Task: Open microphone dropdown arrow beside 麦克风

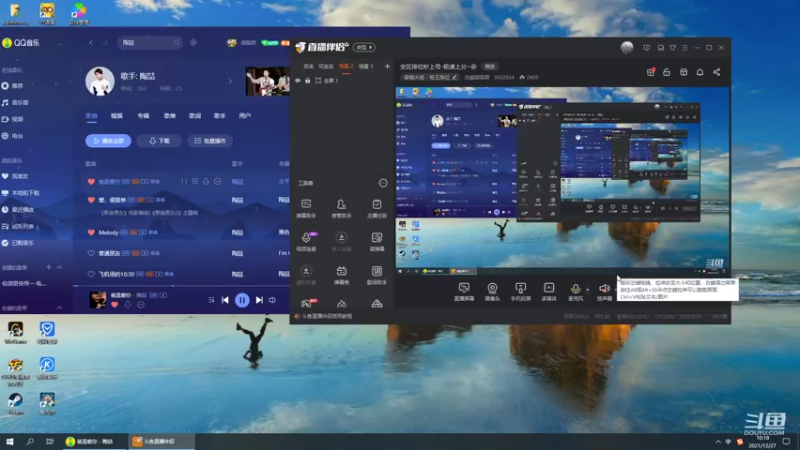Action: [587, 290]
